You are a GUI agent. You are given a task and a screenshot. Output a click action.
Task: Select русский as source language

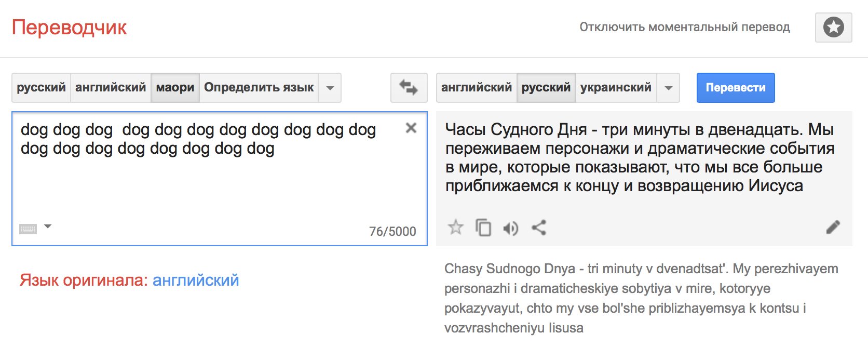coord(41,87)
